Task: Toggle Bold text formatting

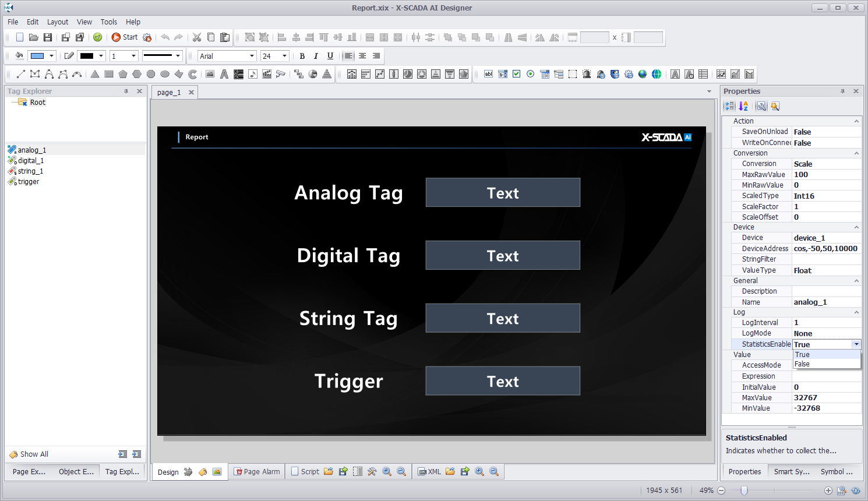Action: (302, 56)
